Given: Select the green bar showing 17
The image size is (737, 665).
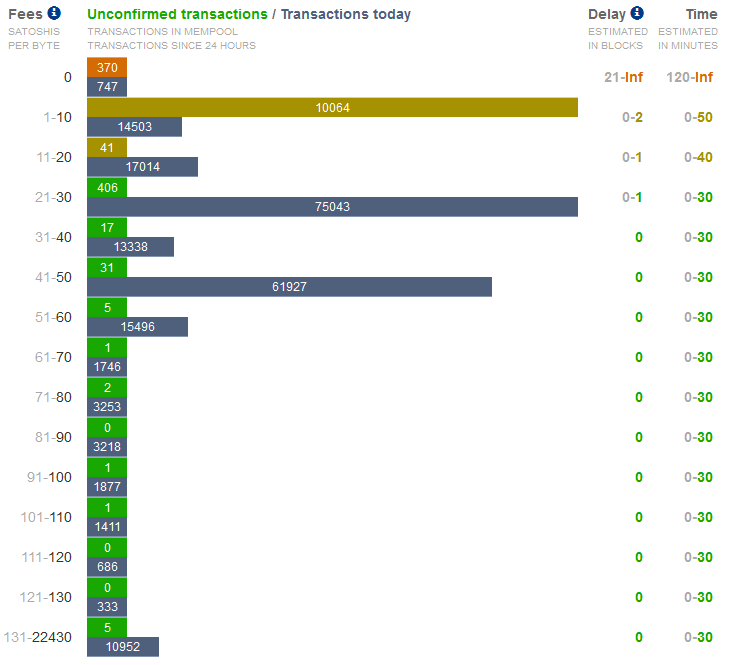Looking at the screenshot, I should point(107,227).
